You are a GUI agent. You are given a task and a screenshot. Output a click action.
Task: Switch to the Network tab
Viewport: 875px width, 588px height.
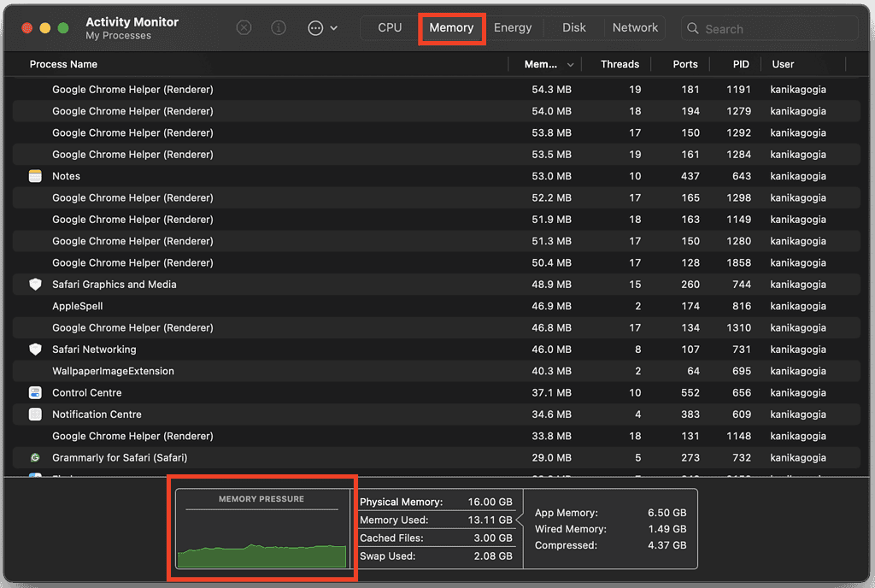pyautogui.click(x=635, y=27)
